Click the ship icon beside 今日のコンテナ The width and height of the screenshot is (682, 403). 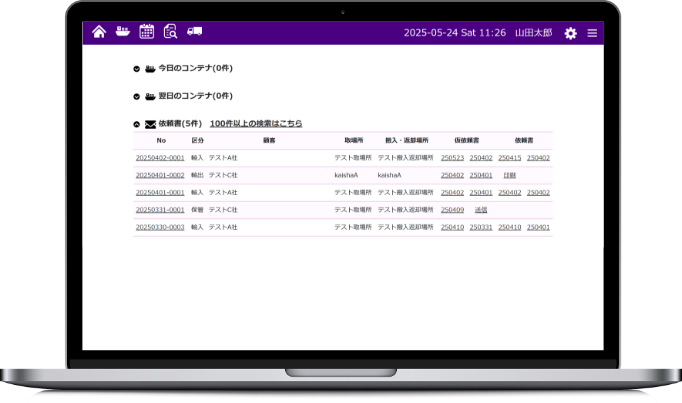(x=150, y=69)
